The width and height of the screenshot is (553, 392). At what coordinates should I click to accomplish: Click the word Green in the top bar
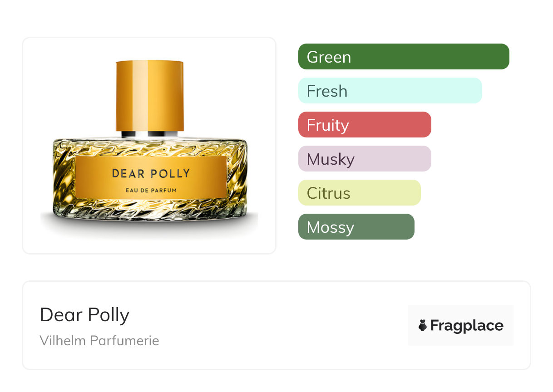[x=329, y=57]
